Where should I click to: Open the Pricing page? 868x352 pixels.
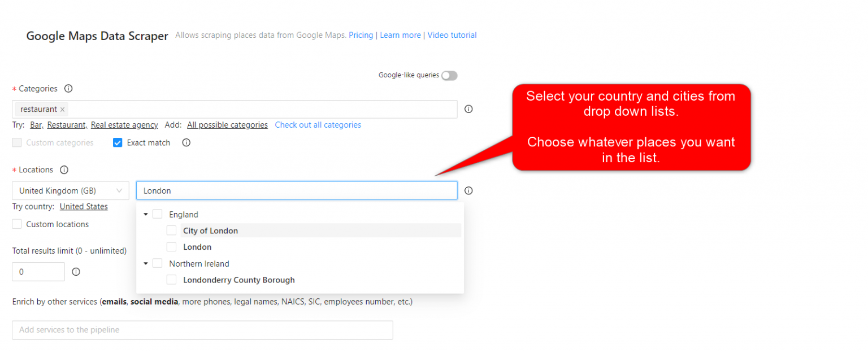(x=361, y=35)
